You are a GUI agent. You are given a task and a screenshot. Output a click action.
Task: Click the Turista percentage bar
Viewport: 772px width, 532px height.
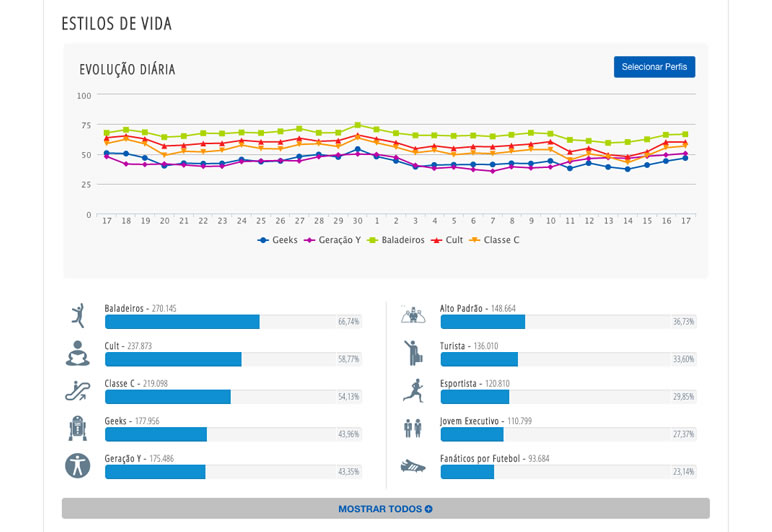pyautogui.click(x=479, y=359)
